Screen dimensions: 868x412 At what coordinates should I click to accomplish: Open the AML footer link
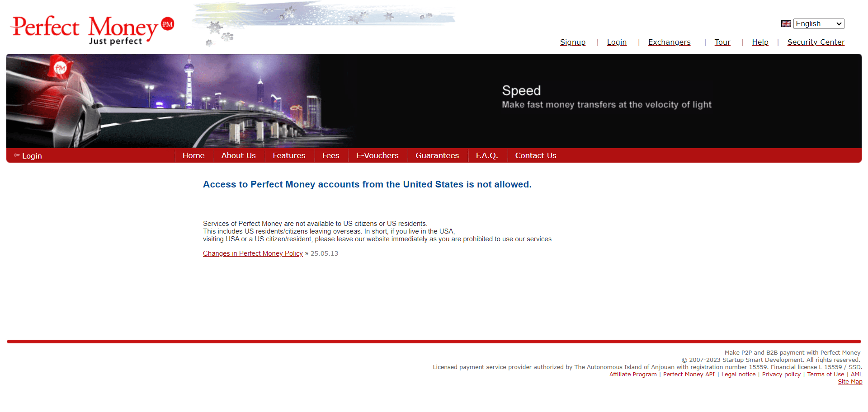pos(856,375)
